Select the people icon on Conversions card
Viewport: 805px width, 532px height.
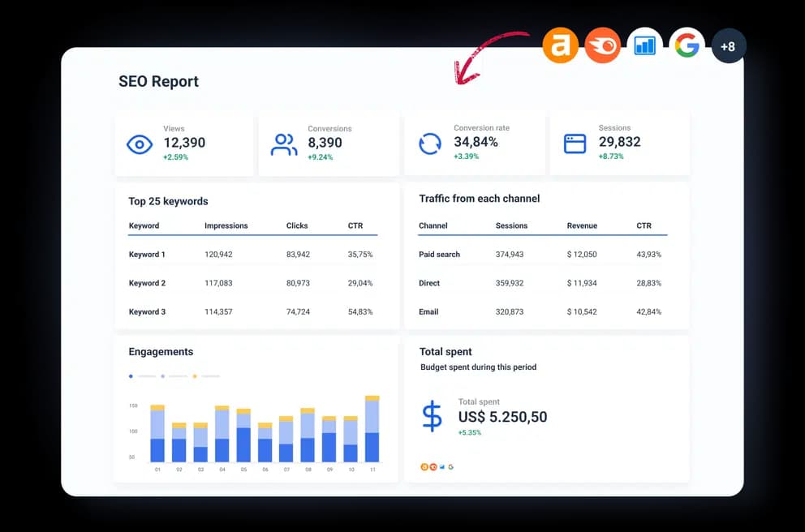(x=284, y=144)
